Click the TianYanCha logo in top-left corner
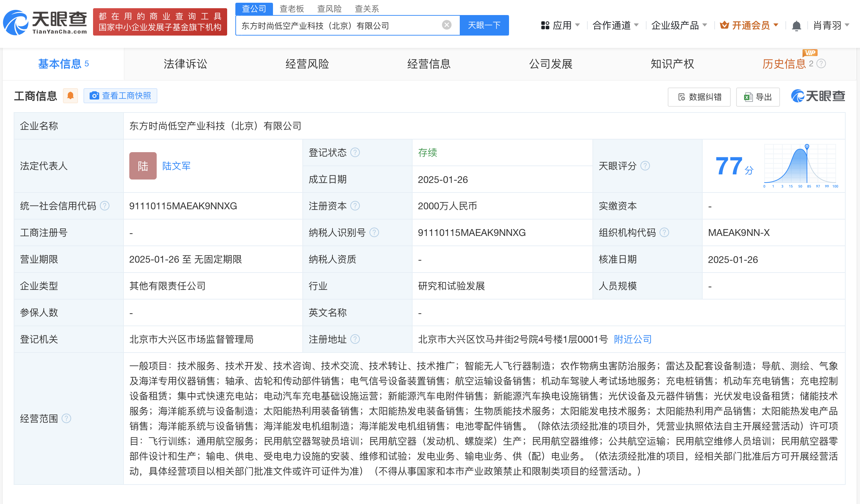The width and height of the screenshot is (860, 504). [44, 23]
